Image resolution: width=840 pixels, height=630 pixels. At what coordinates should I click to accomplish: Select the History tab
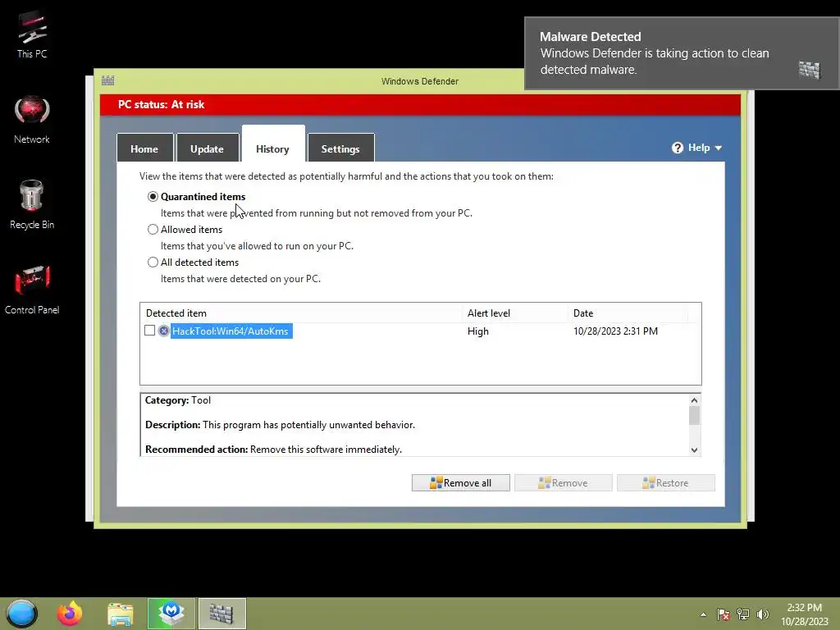pyautogui.click(x=272, y=144)
